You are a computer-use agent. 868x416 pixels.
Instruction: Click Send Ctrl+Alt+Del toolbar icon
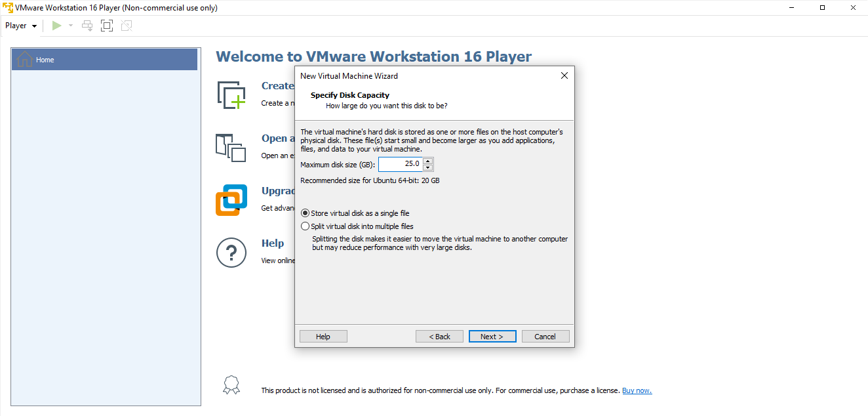coord(87,26)
